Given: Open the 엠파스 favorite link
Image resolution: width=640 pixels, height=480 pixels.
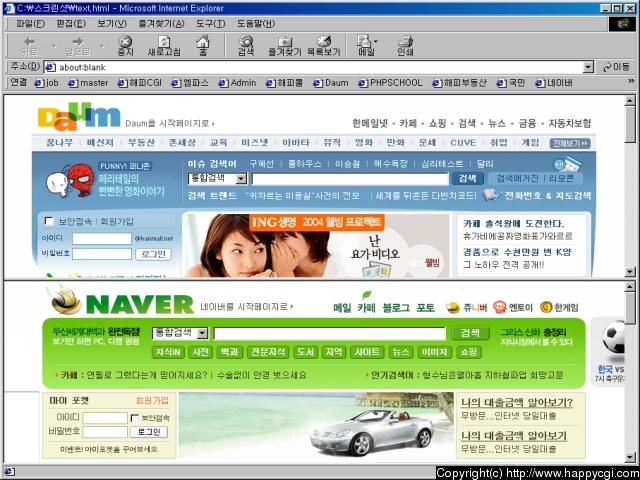Looking at the screenshot, I should point(190,83).
